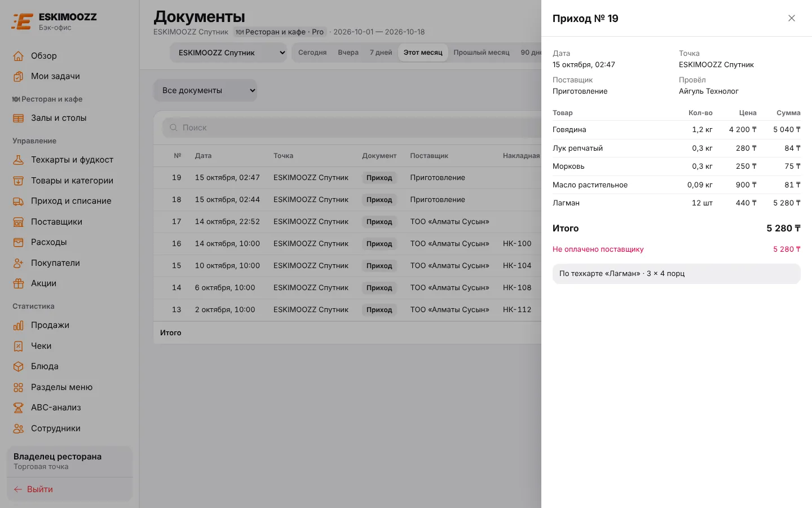
Task: Select the 7 дней period tab
Action: tap(381, 52)
